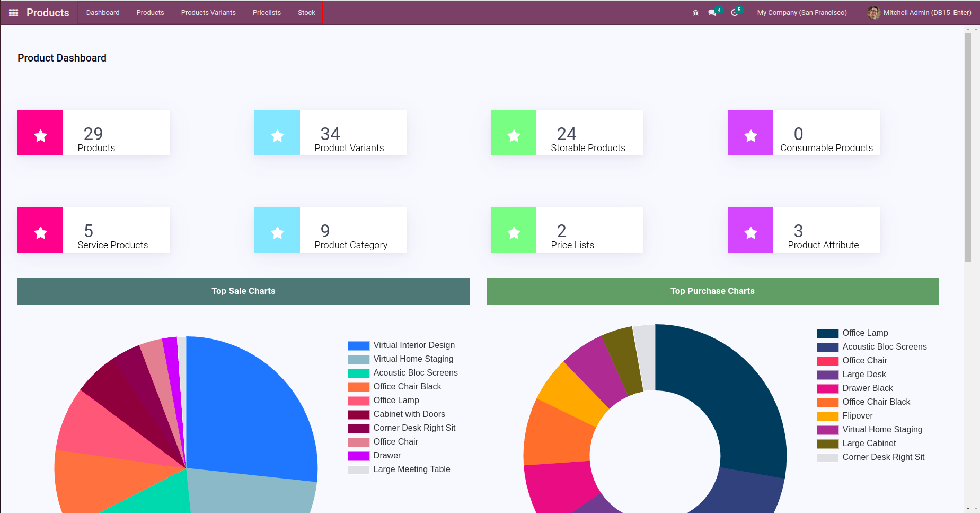The width and height of the screenshot is (980, 513).
Task: Click Mitchell Admin avatar picture
Action: (x=874, y=13)
